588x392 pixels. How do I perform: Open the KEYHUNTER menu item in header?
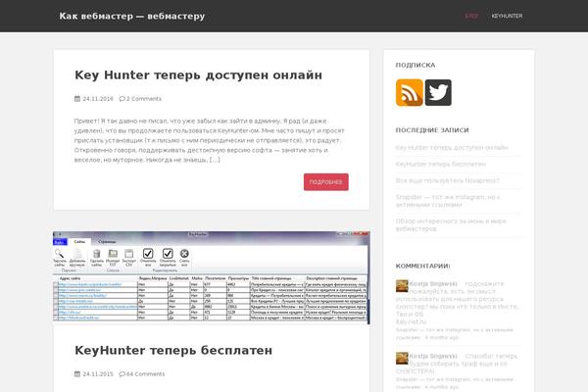pos(507,16)
